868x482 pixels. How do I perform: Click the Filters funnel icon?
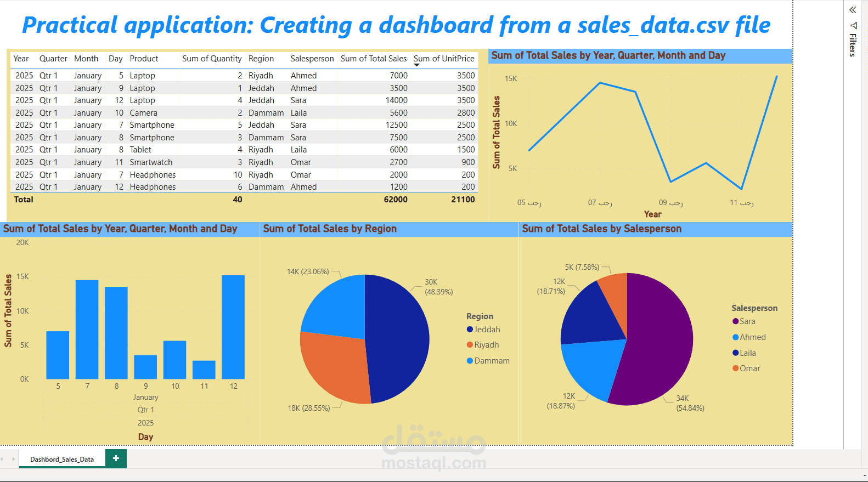(853, 26)
